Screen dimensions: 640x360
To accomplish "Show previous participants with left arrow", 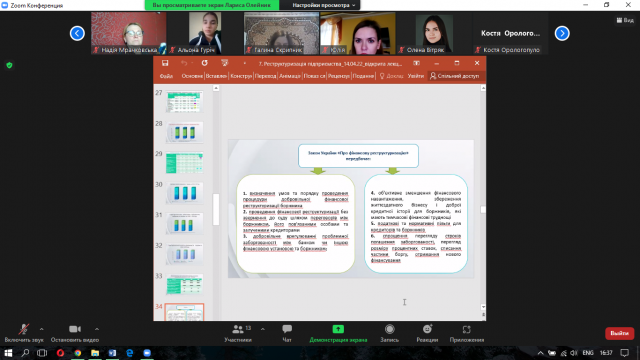I will click(x=77, y=33).
